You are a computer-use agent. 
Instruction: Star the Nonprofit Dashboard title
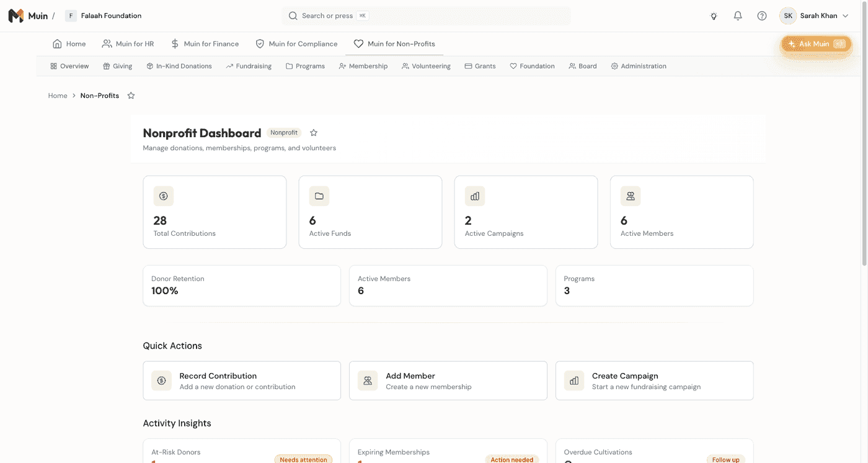coord(313,132)
